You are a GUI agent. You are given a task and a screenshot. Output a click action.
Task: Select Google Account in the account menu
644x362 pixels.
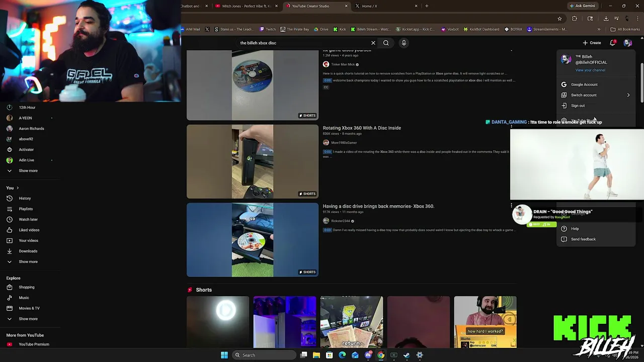click(x=596, y=84)
